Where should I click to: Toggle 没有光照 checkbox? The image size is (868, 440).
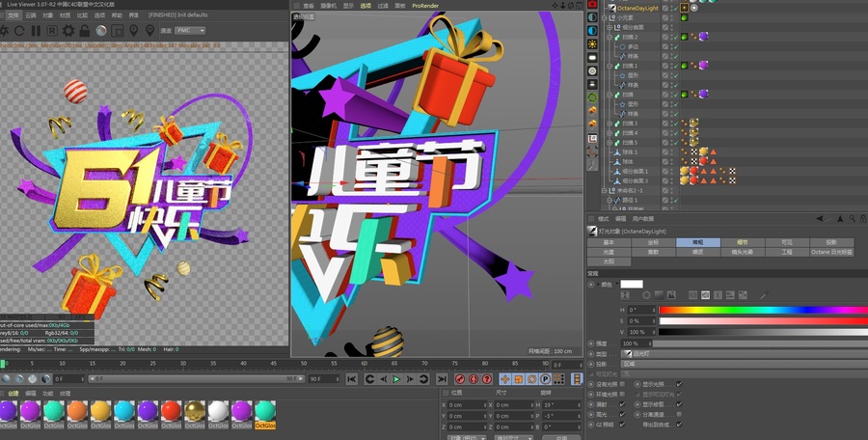622,384
